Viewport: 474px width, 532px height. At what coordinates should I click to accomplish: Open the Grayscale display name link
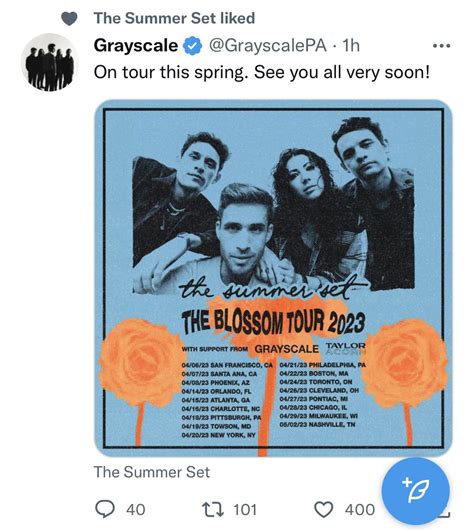pyautogui.click(x=136, y=45)
